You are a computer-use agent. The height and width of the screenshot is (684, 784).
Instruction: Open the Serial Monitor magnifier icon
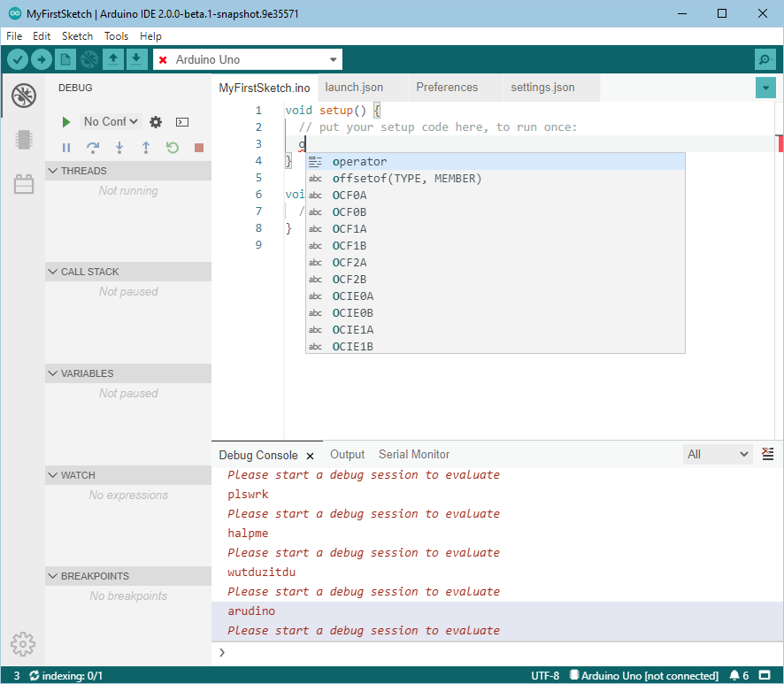(765, 59)
